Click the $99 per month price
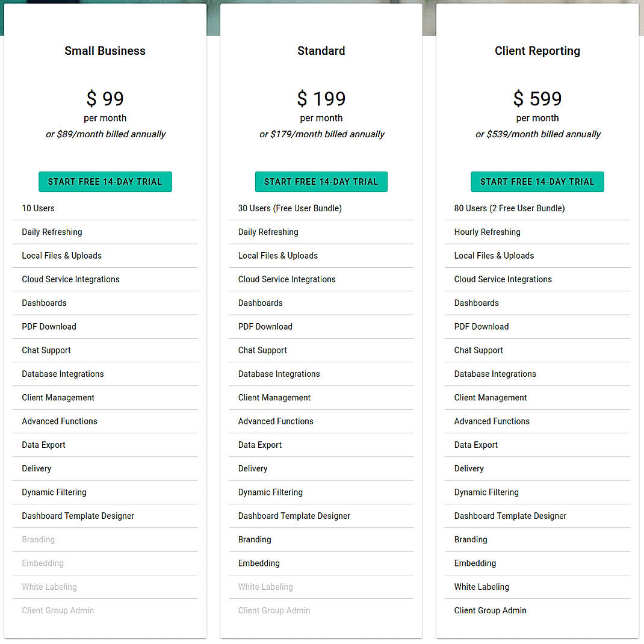This screenshot has height=644, width=644. [x=105, y=99]
